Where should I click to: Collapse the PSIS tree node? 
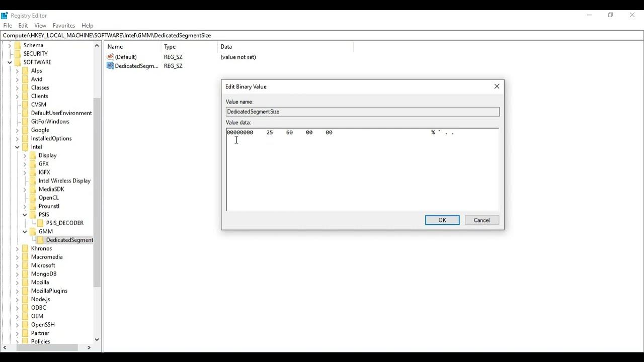25,215
